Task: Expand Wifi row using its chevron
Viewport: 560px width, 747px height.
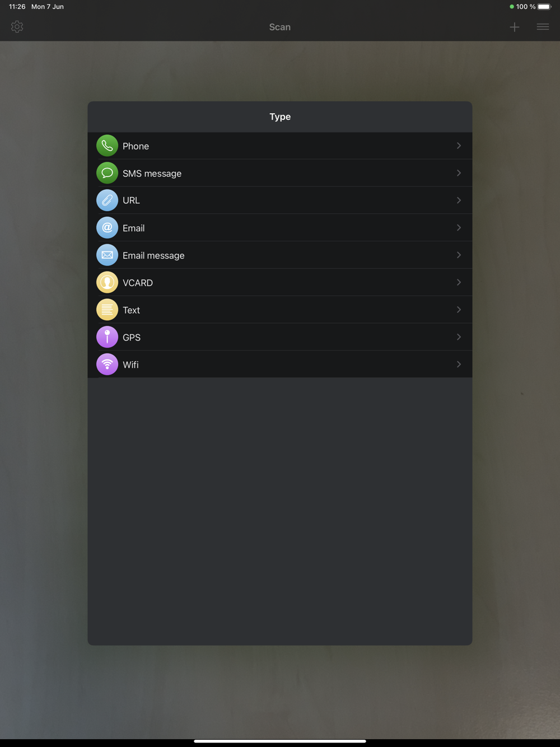Action: click(459, 365)
